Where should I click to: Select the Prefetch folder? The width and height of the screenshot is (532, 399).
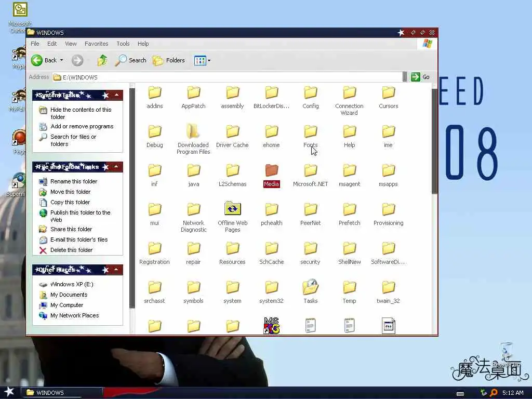[x=349, y=215]
